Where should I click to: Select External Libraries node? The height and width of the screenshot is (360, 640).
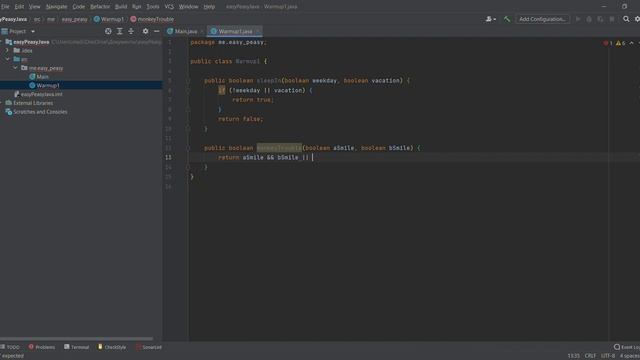coord(33,103)
